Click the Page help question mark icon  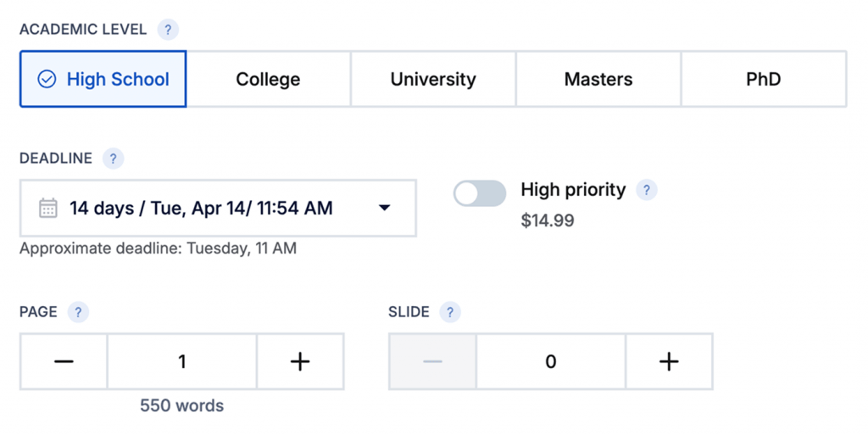point(78,312)
